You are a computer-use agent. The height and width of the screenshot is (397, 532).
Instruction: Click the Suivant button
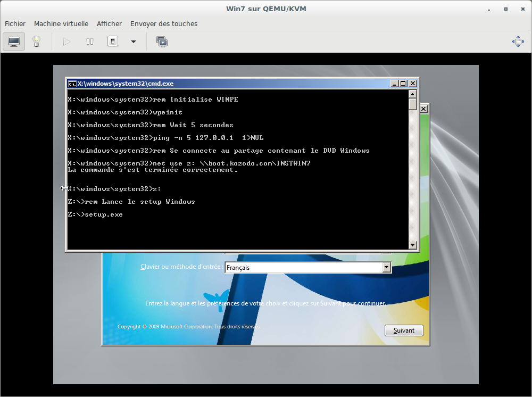pos(404,330)
